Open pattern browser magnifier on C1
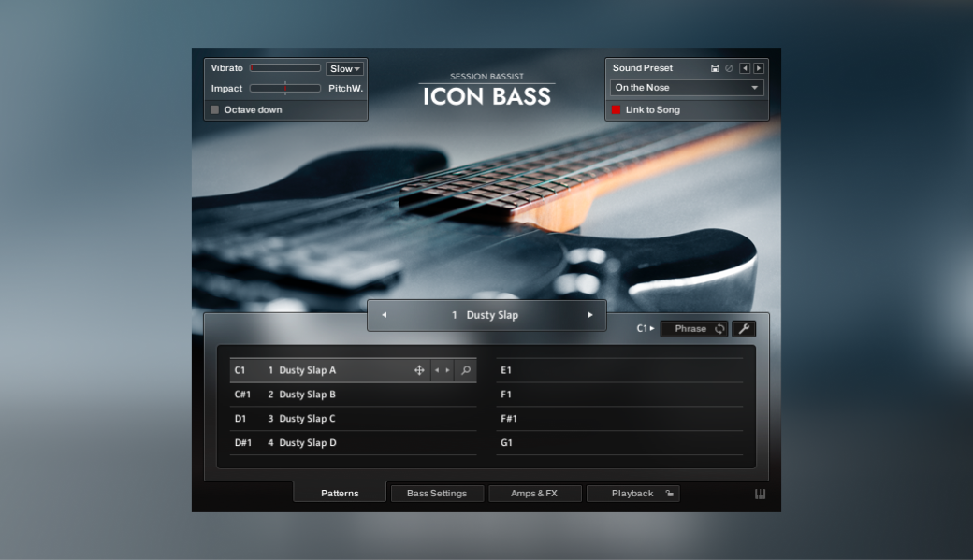 point(466,370)
